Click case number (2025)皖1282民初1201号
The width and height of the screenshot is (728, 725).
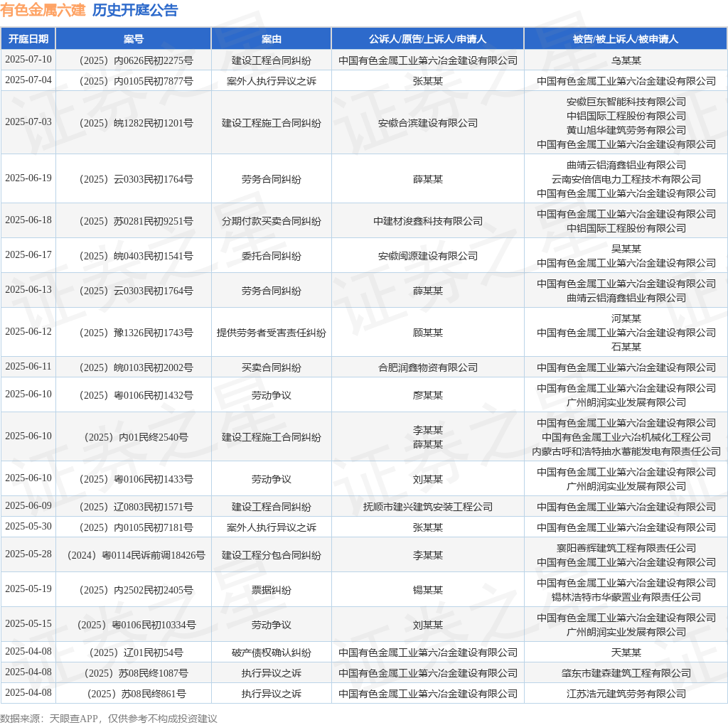click(136, 123)
